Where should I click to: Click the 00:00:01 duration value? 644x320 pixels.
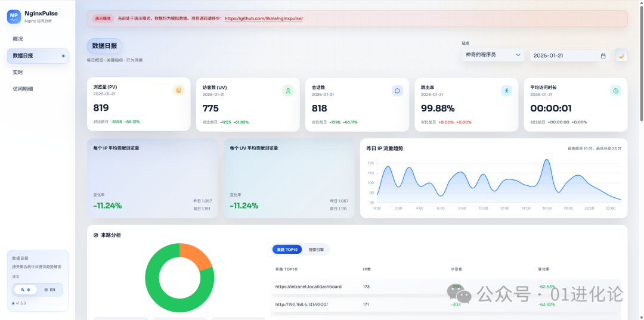(551, 108)
